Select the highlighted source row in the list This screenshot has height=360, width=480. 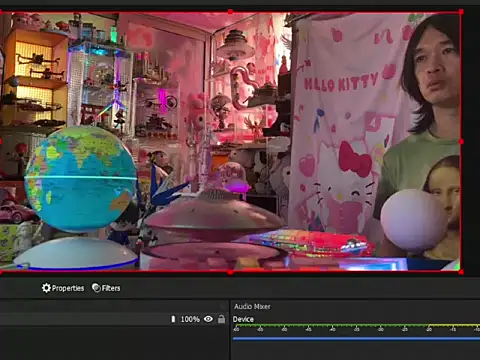(114, 319)
